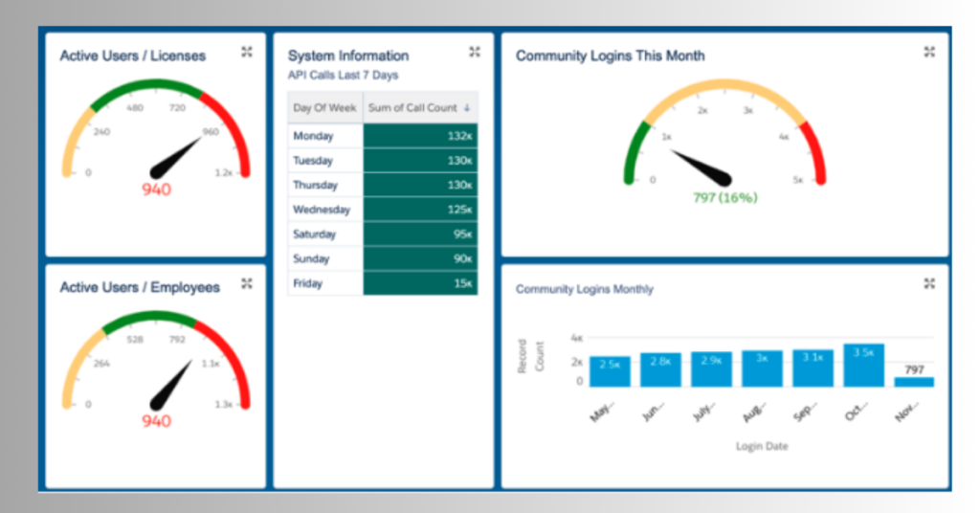Screen dimensions: 980x513
Task: Click the Day Of Week column header
Action: coord(325,108)
